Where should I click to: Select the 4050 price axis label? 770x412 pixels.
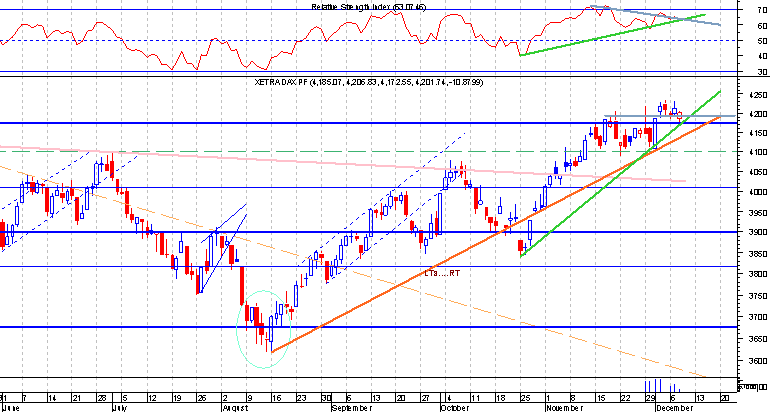point(759,172)
